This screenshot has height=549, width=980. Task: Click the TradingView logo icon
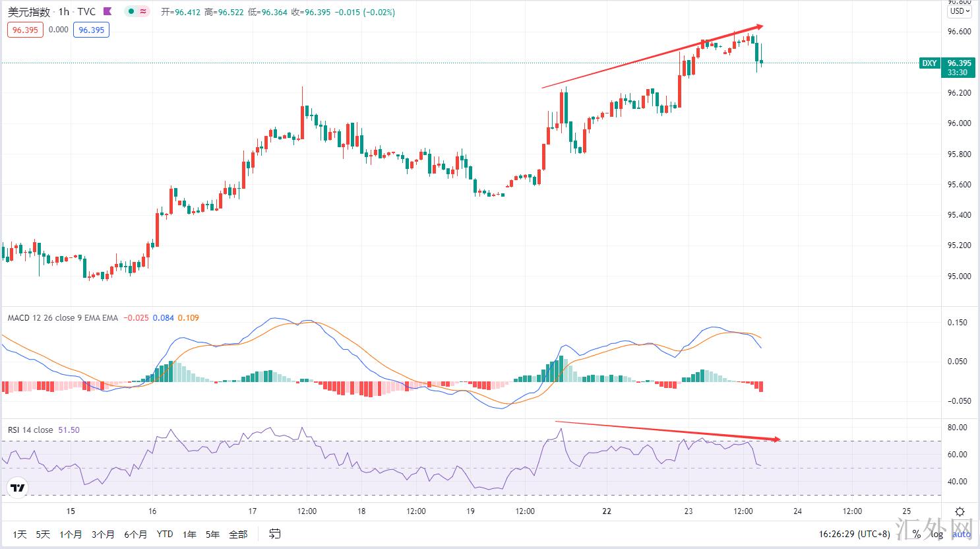click(x=18, y=488)
